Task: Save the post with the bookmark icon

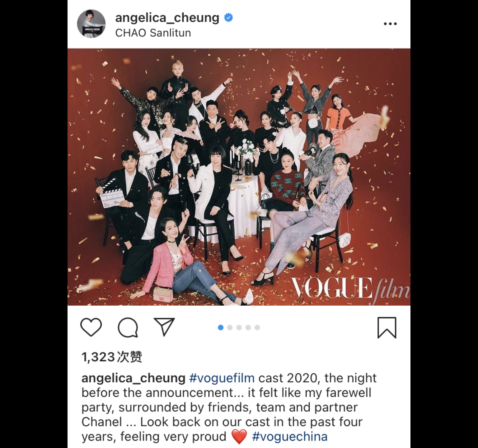Action: (387, 328)
